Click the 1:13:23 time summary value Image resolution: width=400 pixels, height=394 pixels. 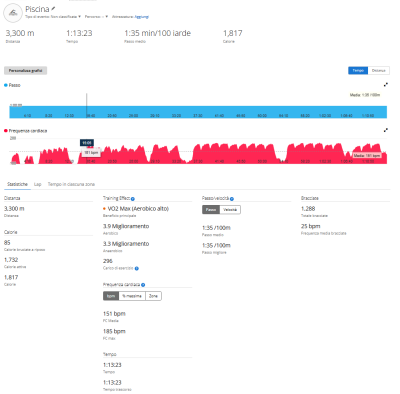(x=79, y=33)
